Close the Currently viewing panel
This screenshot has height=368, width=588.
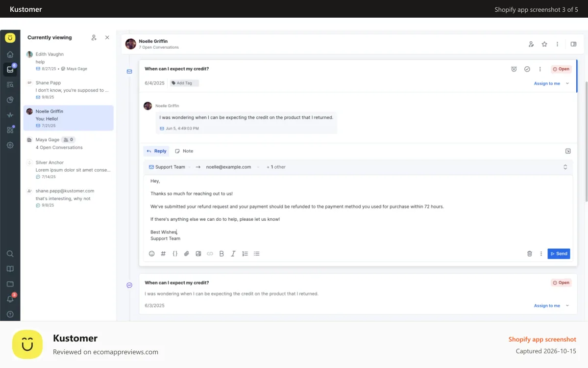(107, 37)
